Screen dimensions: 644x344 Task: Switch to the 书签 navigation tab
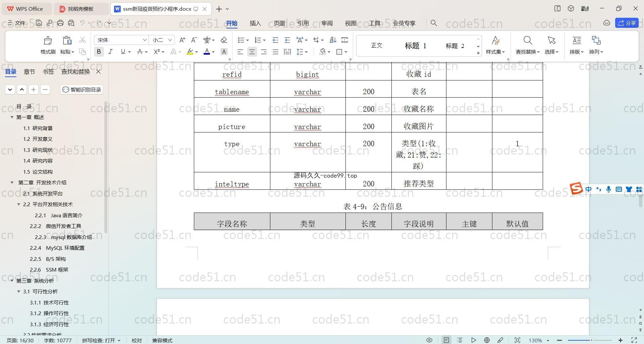[48, 71]
